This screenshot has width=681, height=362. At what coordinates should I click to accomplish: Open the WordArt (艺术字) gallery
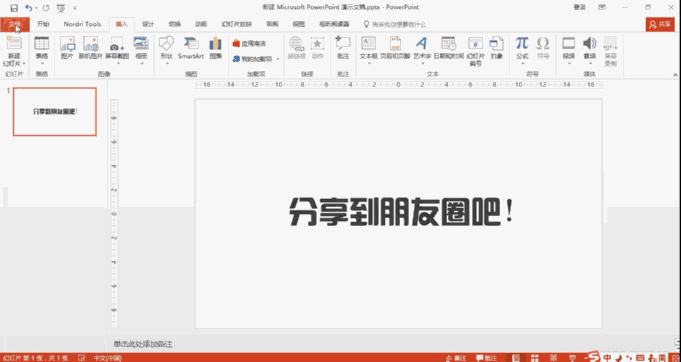click(422, 50)
